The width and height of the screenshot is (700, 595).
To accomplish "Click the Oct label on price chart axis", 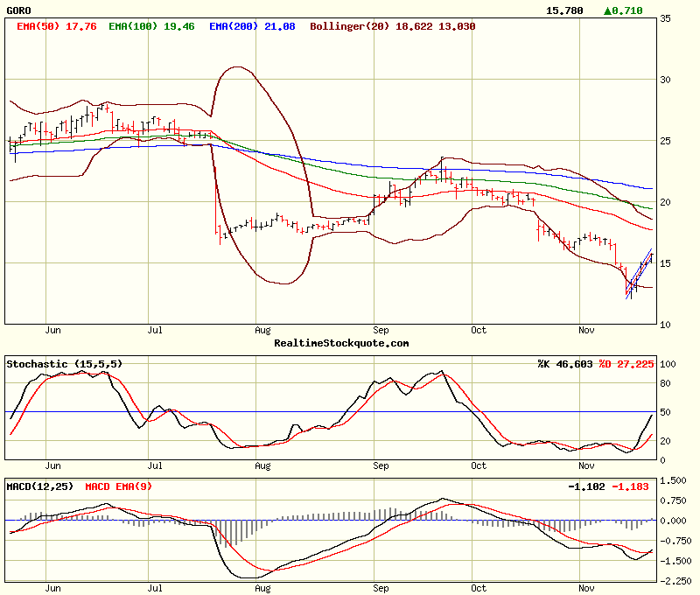I will (x=479, y=330).
